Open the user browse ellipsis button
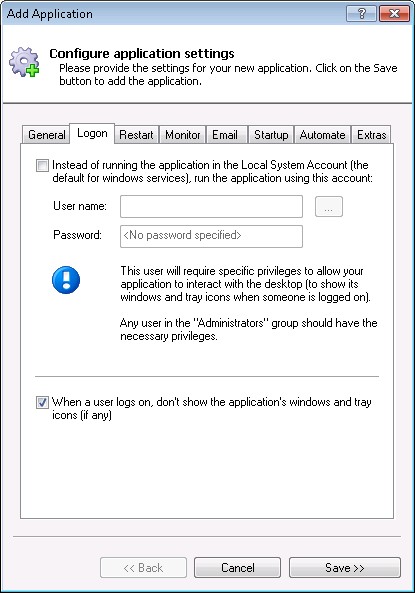Image resolution: width=415 pixels, height=593 pixels. click(x=329, y=206)
